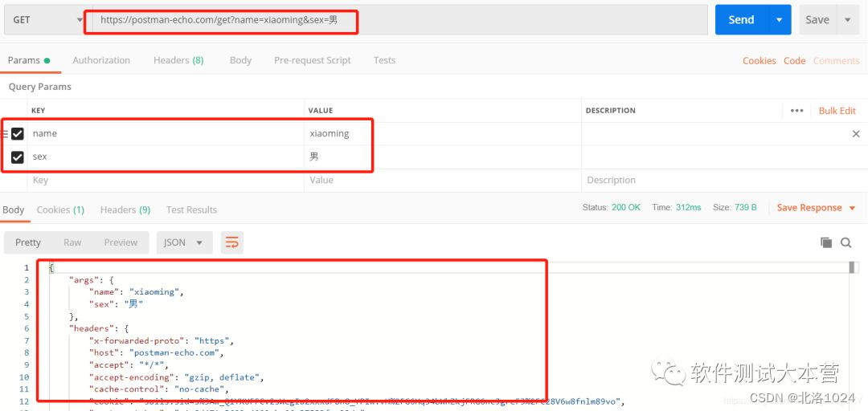
Task: Open response Headers (9) tab
Action: (x=125, y=210)
